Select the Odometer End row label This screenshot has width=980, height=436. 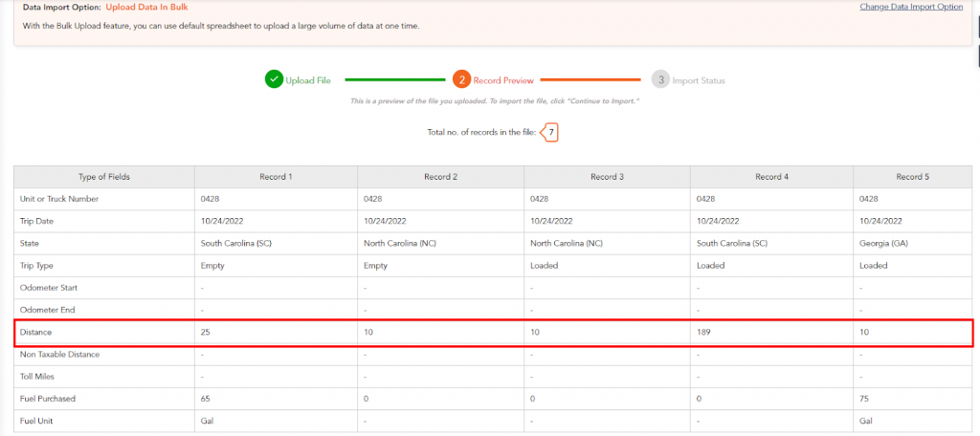(48, 310)
